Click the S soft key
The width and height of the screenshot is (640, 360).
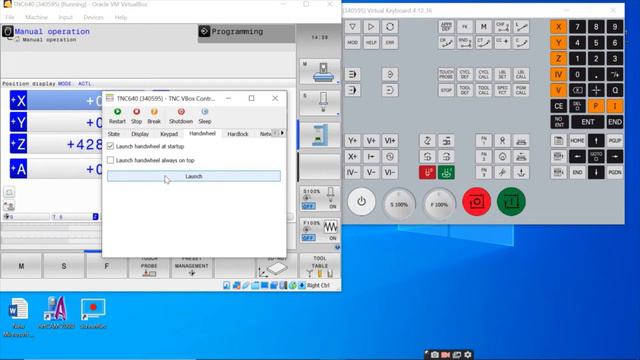[x=64, y=266]
